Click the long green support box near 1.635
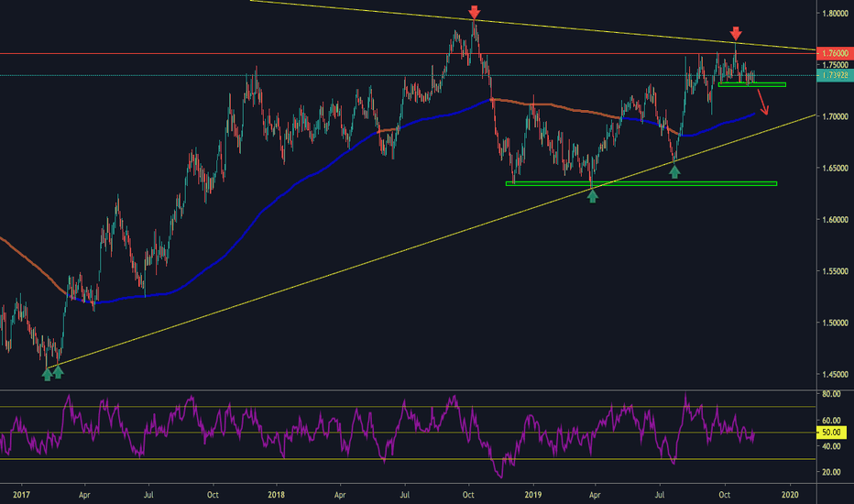Viewport: 854px width, 504px height. coord(641,183)
